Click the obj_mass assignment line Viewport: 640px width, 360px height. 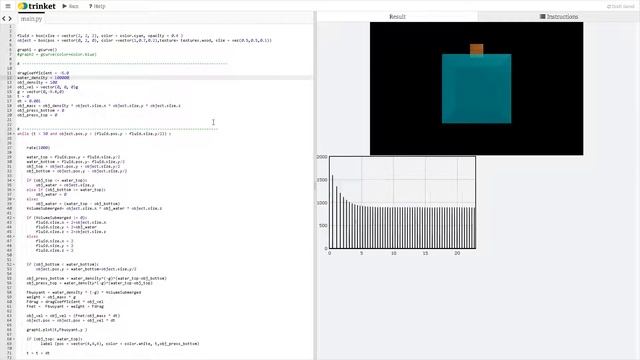tap(99, 106)
